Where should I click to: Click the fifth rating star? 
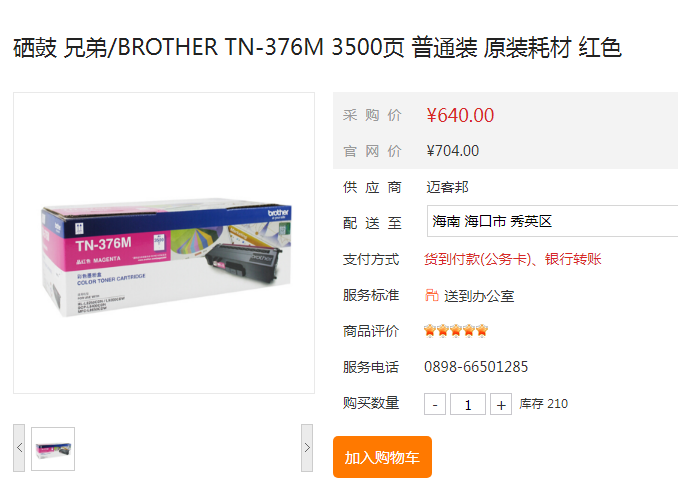click(482, 331)
